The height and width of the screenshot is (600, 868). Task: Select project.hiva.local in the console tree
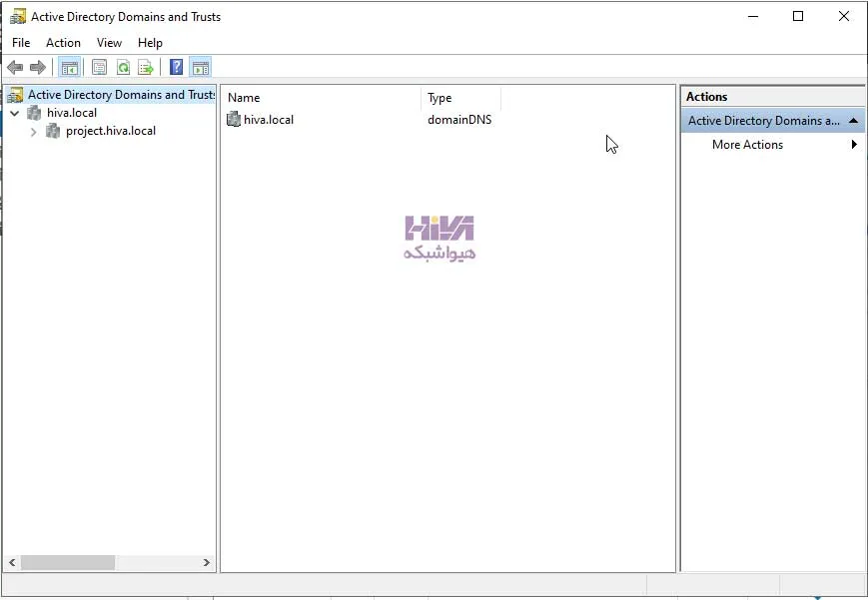click(x=111, y=131)
